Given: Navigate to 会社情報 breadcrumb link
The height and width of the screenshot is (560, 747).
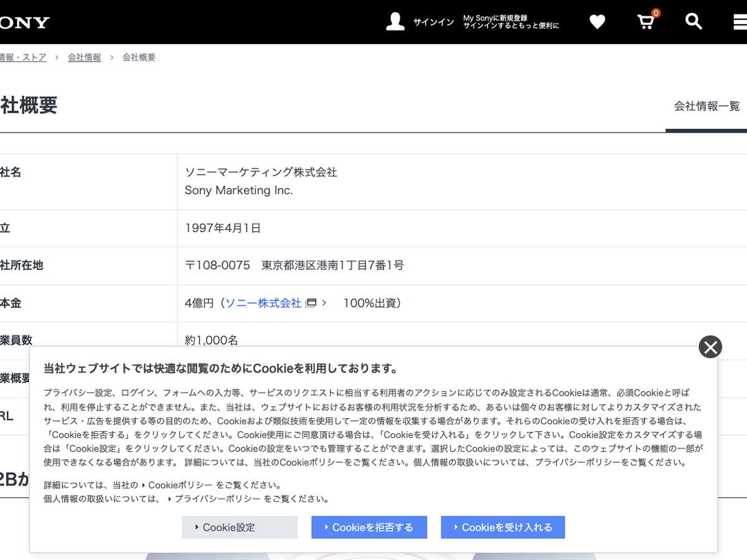Looking at the screenshot, I should (x=84, y=57).
